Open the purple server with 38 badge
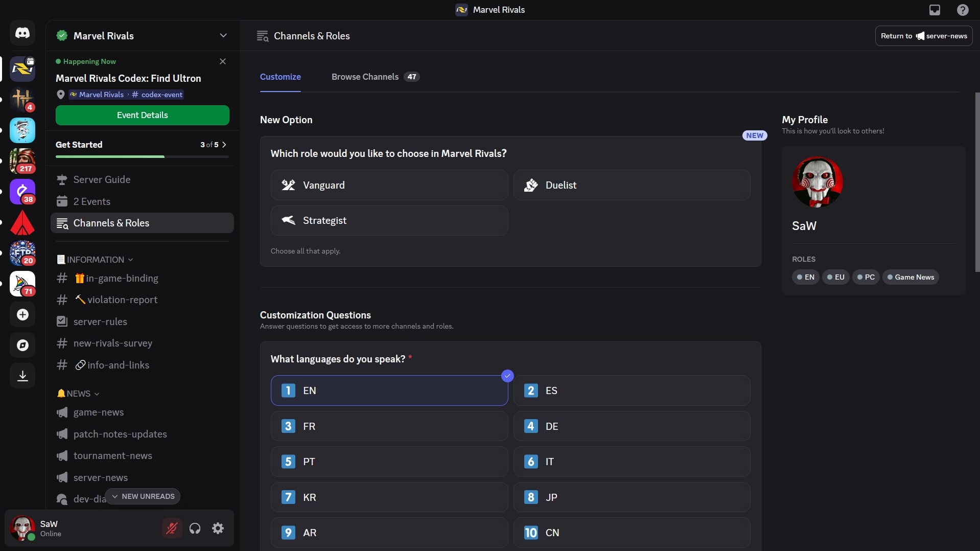 22,192
